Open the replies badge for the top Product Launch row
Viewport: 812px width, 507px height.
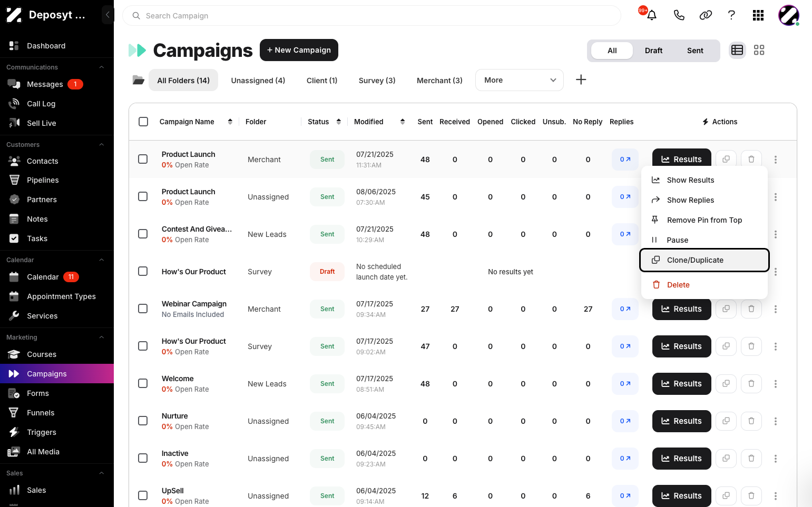pyautogui.click(x=625, y=160)
